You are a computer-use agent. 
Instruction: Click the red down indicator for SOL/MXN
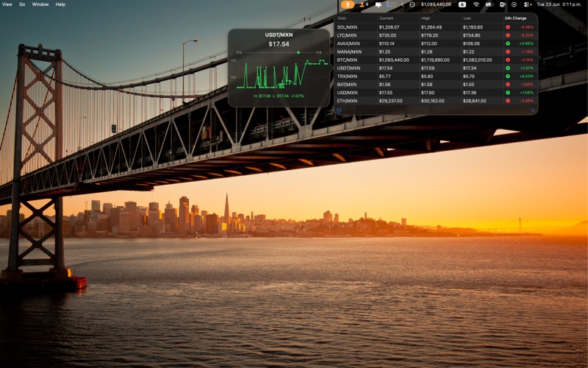click(508, 27)
